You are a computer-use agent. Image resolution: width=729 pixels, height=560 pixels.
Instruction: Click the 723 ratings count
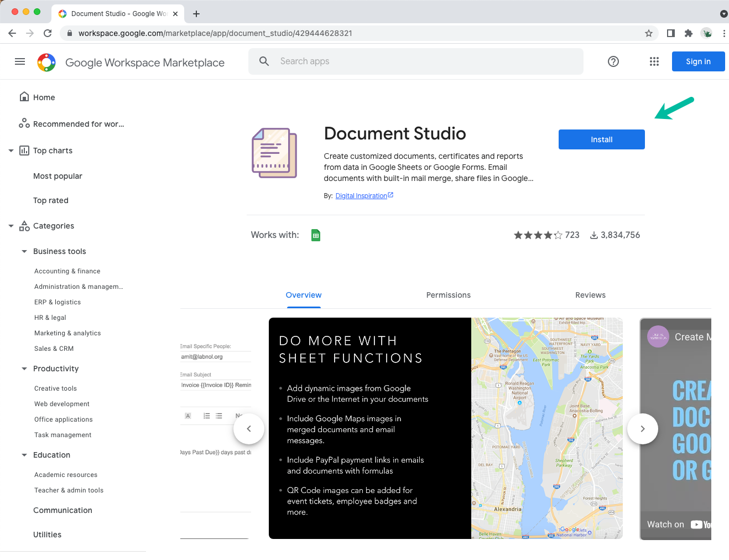[x=572, y=235]
